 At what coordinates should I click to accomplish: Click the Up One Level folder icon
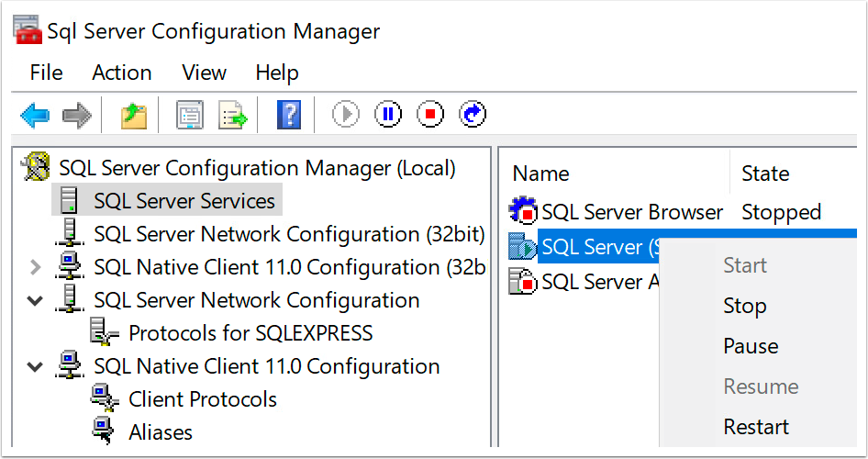pos(134,115)
